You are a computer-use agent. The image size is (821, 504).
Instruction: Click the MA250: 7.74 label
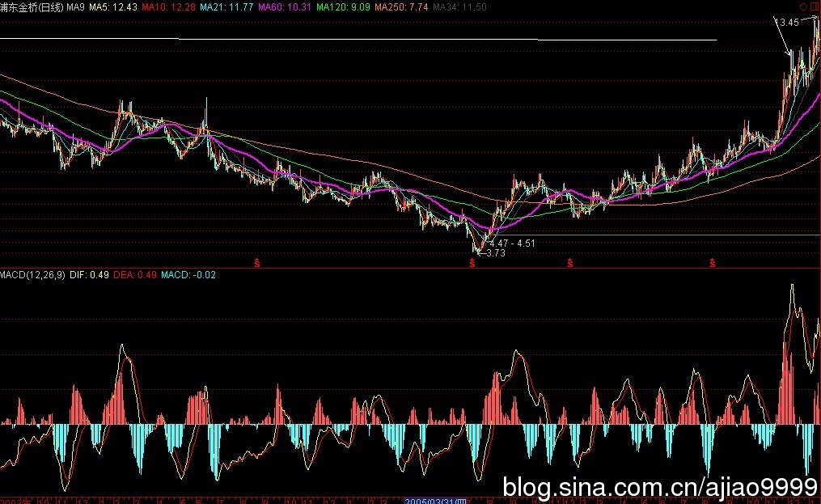(x=402, y=6)
